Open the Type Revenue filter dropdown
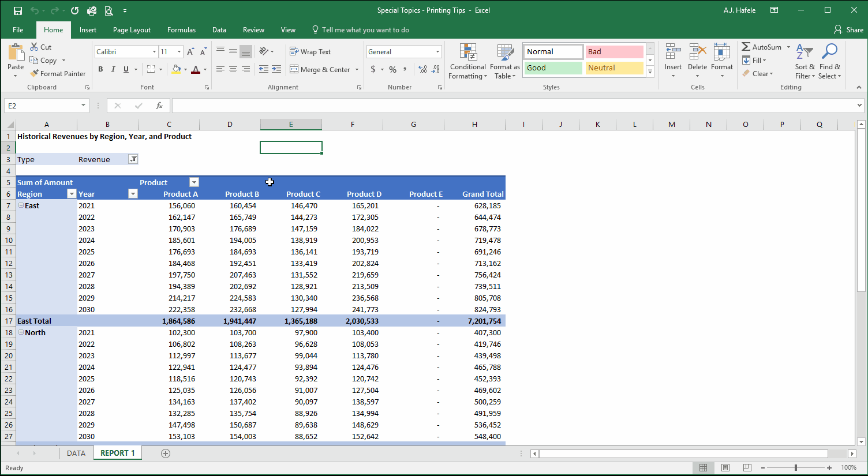This screenshot has width=868, height=476. coord(133,159)
